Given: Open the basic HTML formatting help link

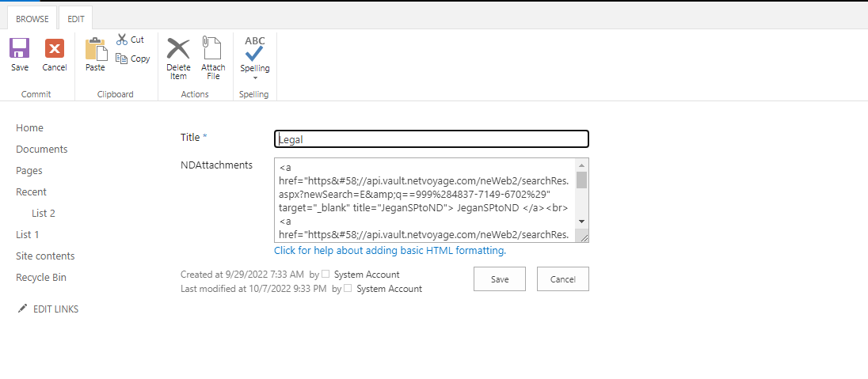Looking at the screenshot, I should [x=390, y=250].
